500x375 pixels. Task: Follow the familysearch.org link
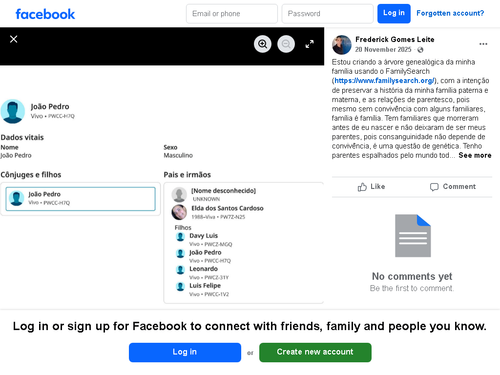pyautogui.click(x=384, y=81)
